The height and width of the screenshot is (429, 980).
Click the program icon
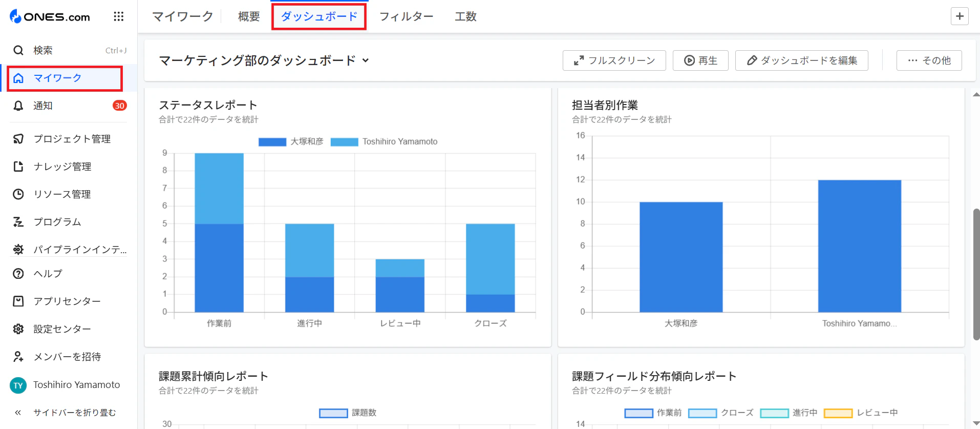point(18,222)
